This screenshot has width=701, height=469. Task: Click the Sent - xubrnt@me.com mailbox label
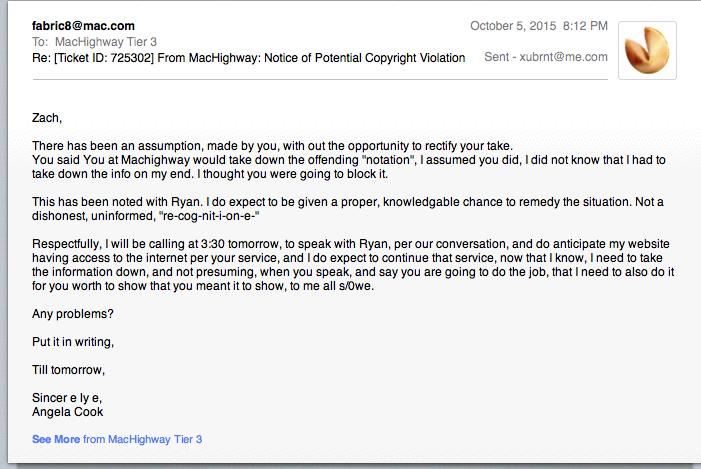(x=546, y=57)
